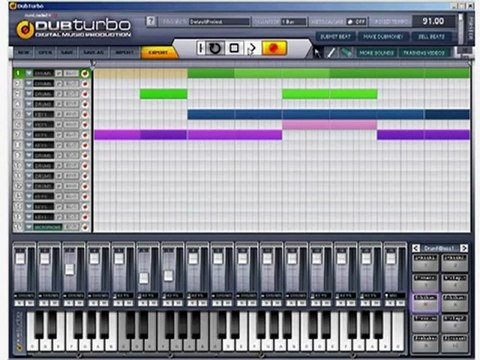
Task: Hit the bottom-right drum pad
Action: (x=455, y=343)
